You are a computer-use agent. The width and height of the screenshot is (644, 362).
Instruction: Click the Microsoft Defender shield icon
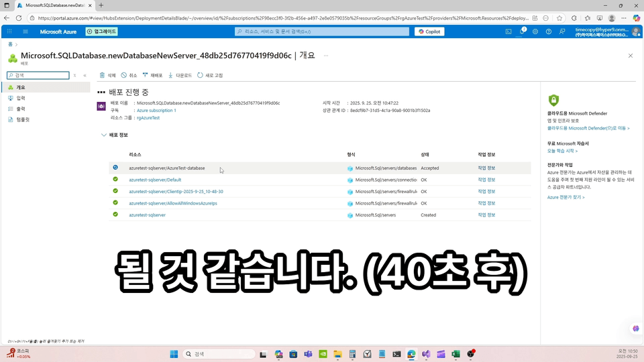pyautogui.click(x=553, y=100)
